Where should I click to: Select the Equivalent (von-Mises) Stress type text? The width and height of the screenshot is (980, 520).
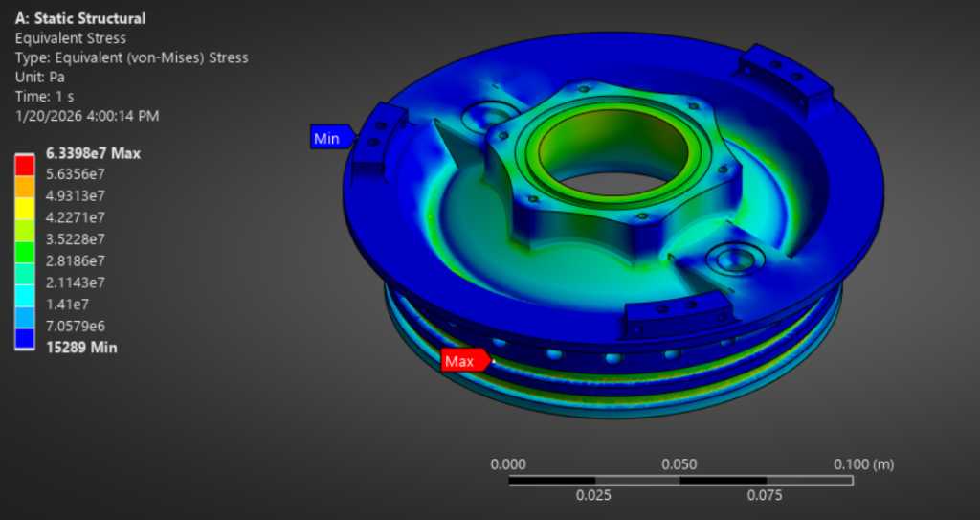click(131, 57)
